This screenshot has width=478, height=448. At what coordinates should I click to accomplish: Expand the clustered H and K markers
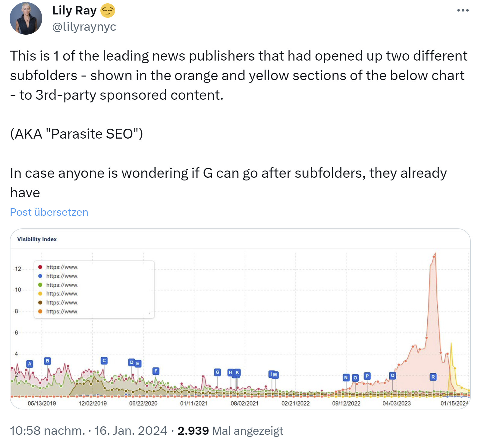coord(233,373)
